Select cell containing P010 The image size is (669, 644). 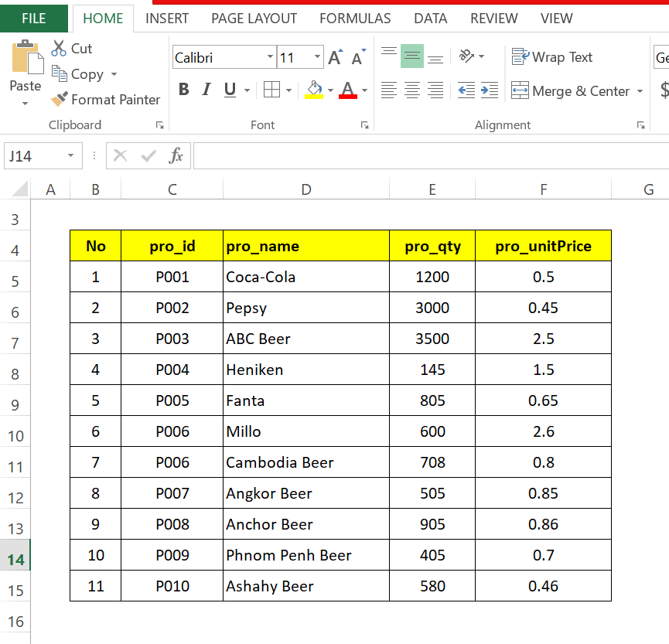172,586
